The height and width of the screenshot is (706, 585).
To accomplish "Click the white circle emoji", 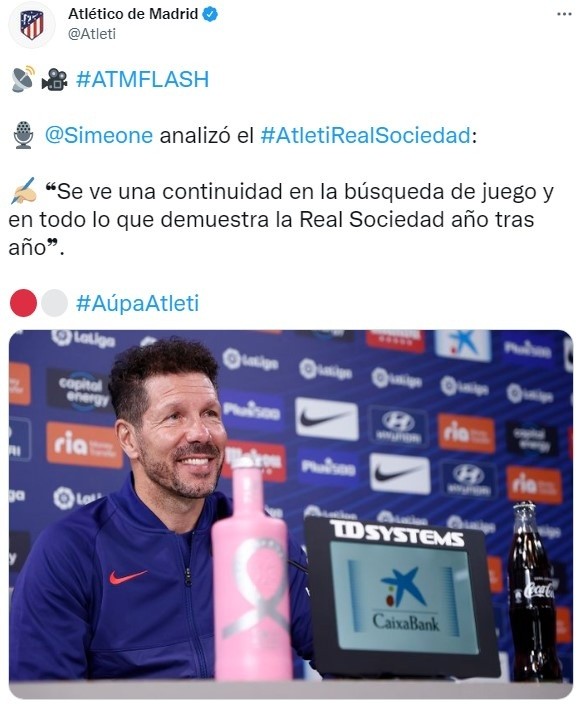I will [54, 303].
